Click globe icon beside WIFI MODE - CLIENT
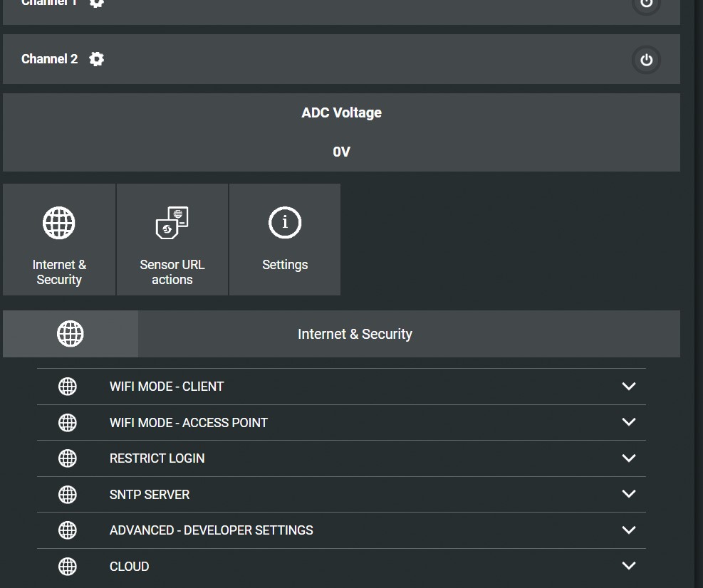Image resolution: width=703 pixels, height=588 pixels. [x=68, y=387]
